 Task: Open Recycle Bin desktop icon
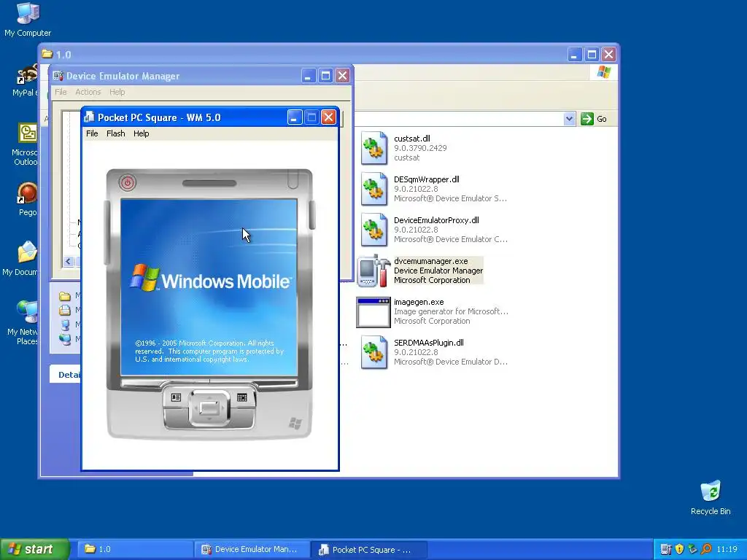coord(711,491)
